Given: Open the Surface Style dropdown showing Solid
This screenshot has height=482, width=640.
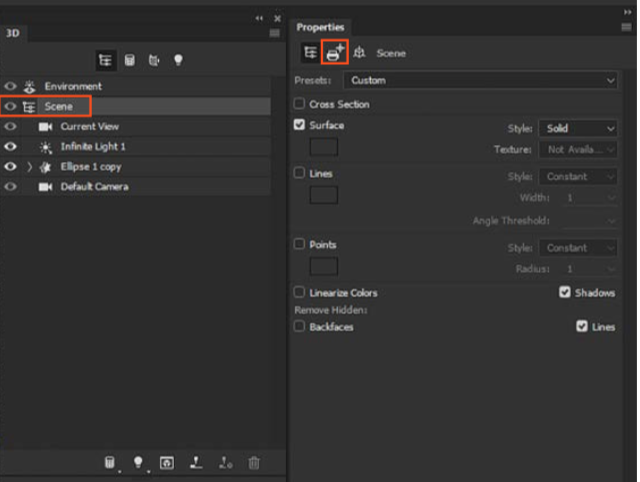Looking at the screenshot, I should (578, 128).
